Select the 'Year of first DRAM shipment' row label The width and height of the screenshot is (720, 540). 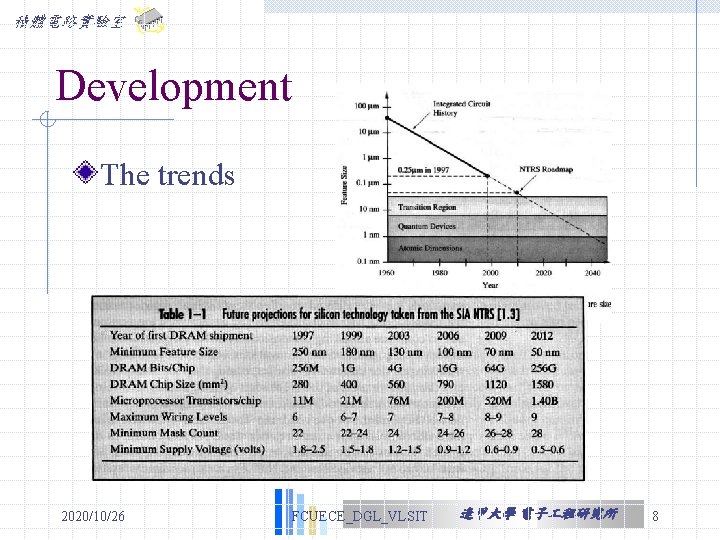pyautogui.click(x=181, y=336)
